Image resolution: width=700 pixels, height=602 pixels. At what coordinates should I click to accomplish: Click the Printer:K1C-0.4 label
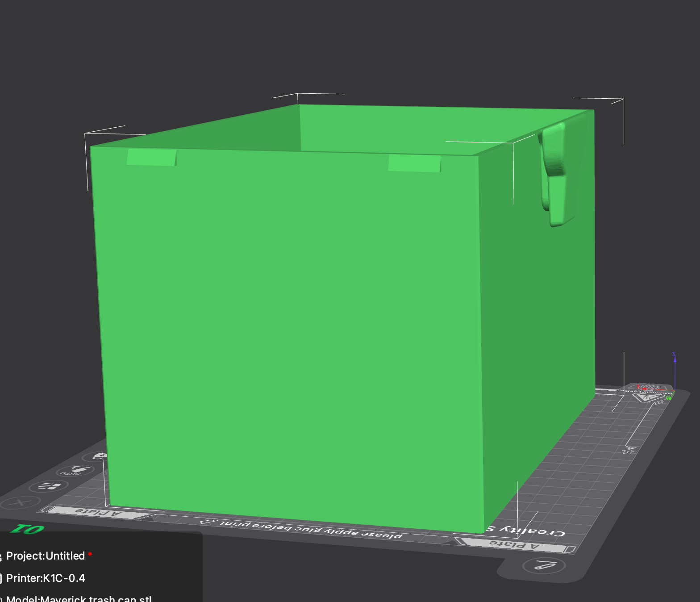click(46, 578)
